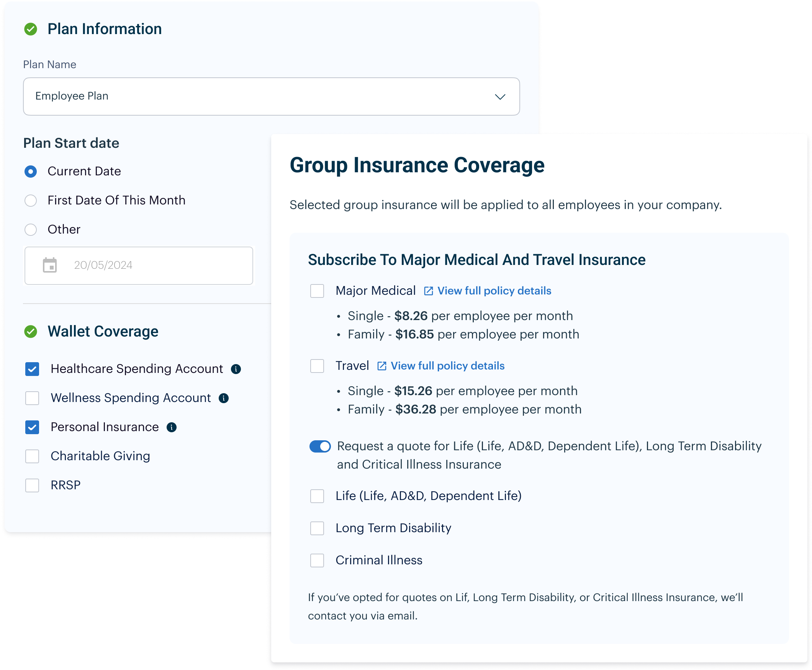
Task: Click the external link icon next to Travel
Action: click(381, 366)
